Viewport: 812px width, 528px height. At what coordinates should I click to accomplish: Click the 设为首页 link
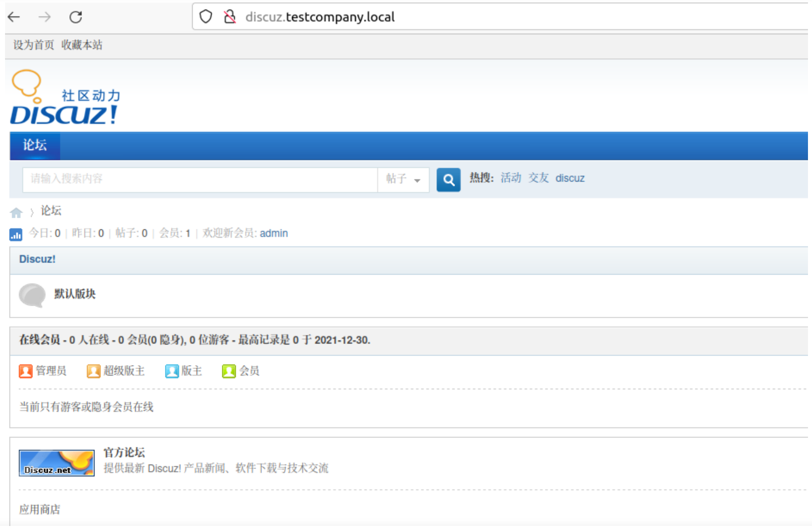point(33,45)
